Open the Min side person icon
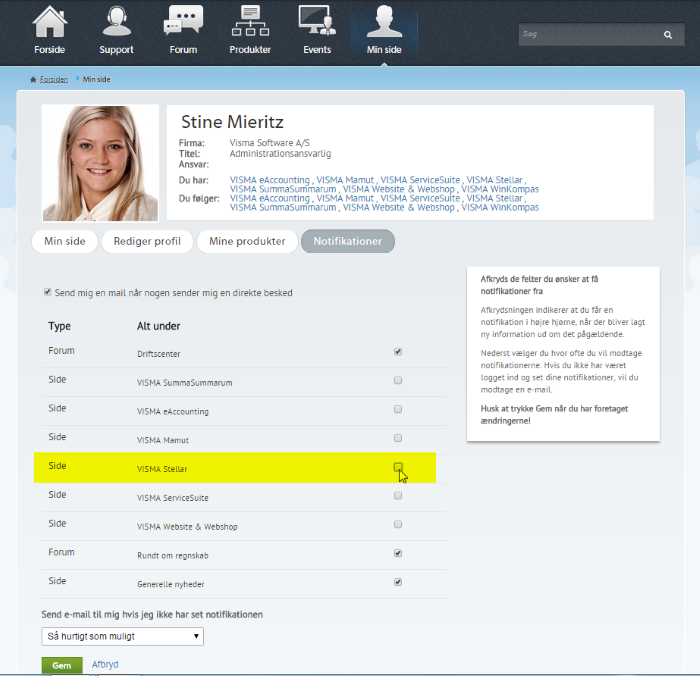 click(x=384, y=21)
